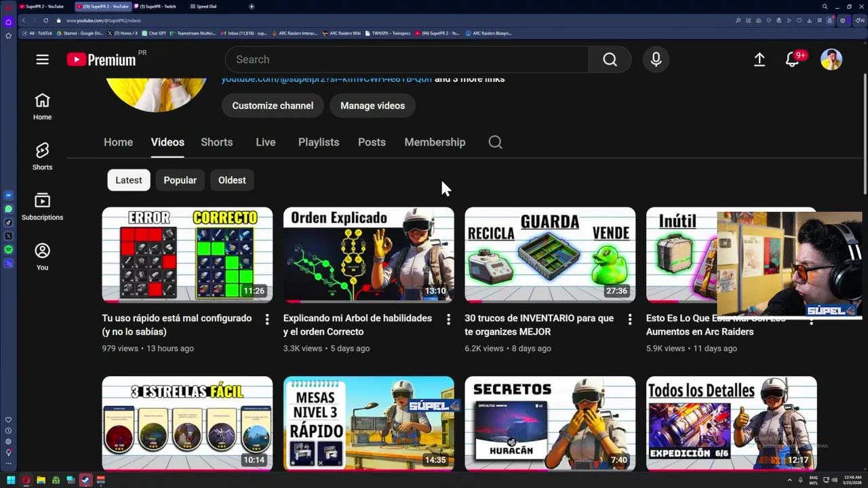This screenshot has height=488, width=868.
Task: Go back in browser history
Action: click(x=23, y=20)
